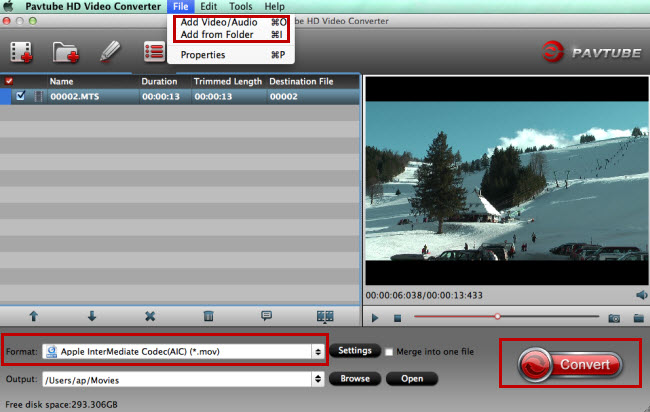The image size is (650, 412).
Task: Choose Add Video/Audio menu entry
Action: coord(231,22)
